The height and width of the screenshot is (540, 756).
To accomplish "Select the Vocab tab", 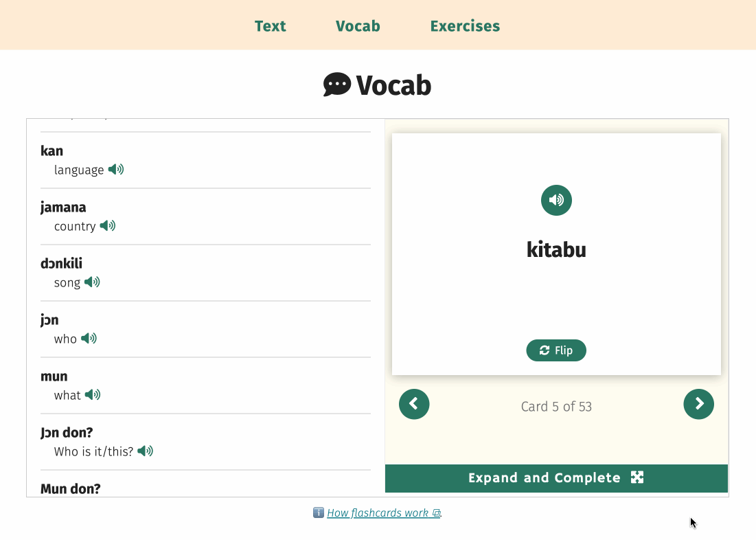I will click(x=358, y=26).
